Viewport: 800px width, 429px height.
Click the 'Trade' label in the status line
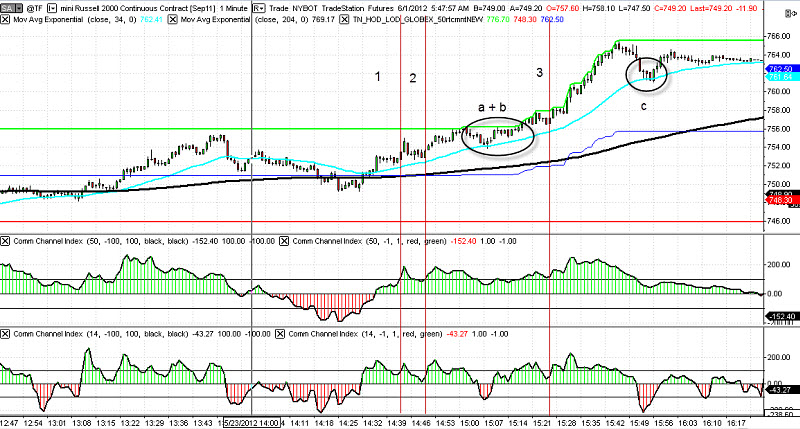(x=279, y=8)
